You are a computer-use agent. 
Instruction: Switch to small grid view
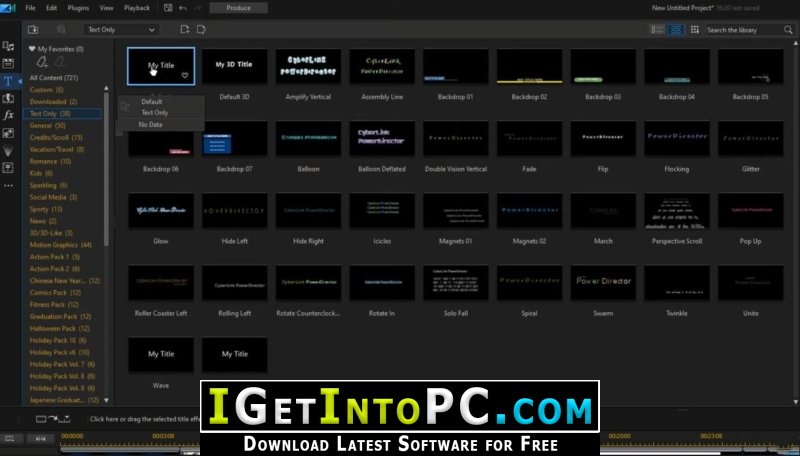point(693,30)
